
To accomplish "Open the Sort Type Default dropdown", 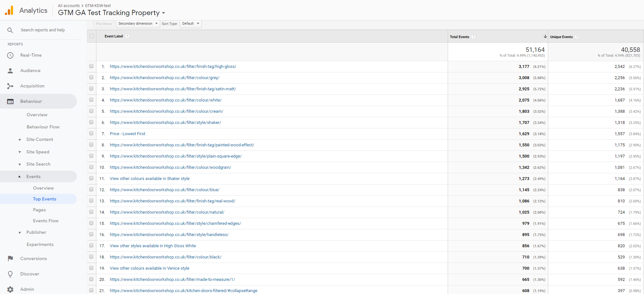I will click(x=191, y=24).
